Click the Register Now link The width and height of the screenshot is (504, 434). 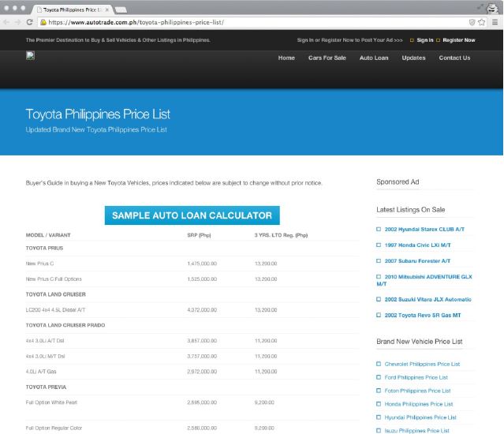click(459, 40)
